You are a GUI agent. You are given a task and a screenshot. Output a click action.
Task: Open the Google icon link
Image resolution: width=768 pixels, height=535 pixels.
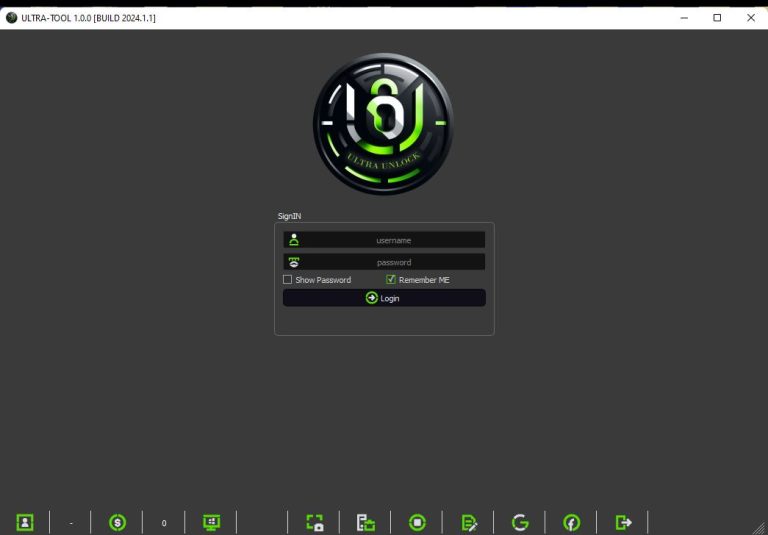(520, 522)
